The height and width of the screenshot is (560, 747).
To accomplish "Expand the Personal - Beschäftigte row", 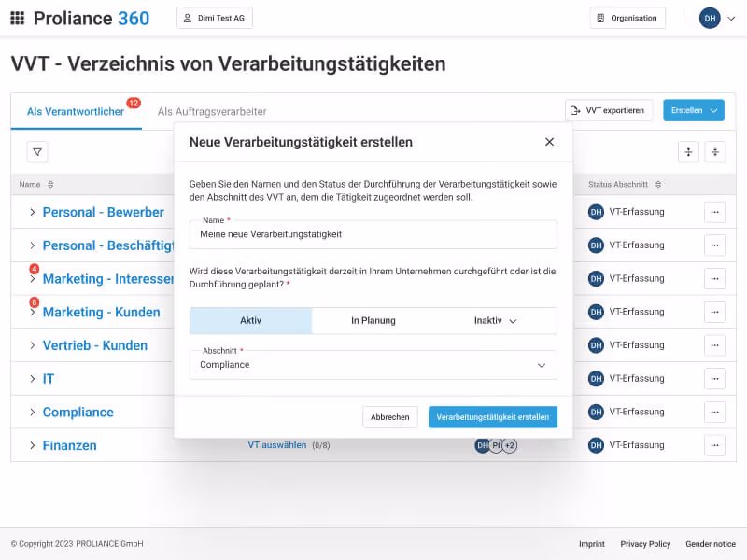I will point(33,245).
